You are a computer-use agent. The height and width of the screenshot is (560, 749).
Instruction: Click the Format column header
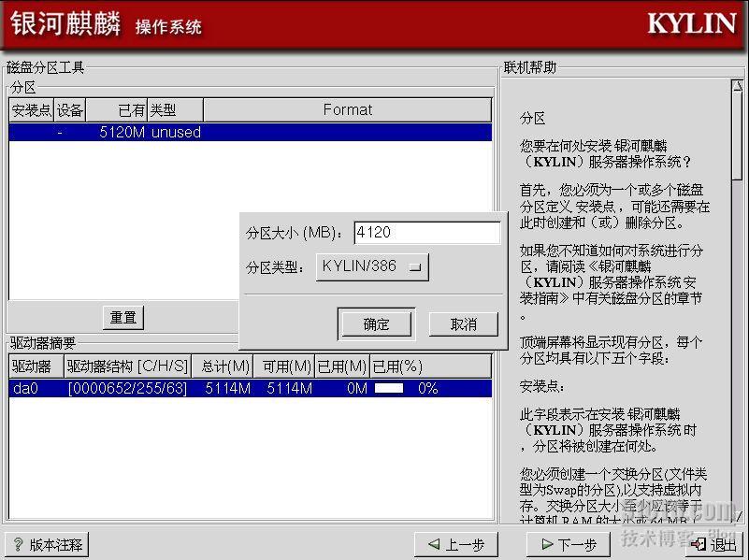[347, 110]
